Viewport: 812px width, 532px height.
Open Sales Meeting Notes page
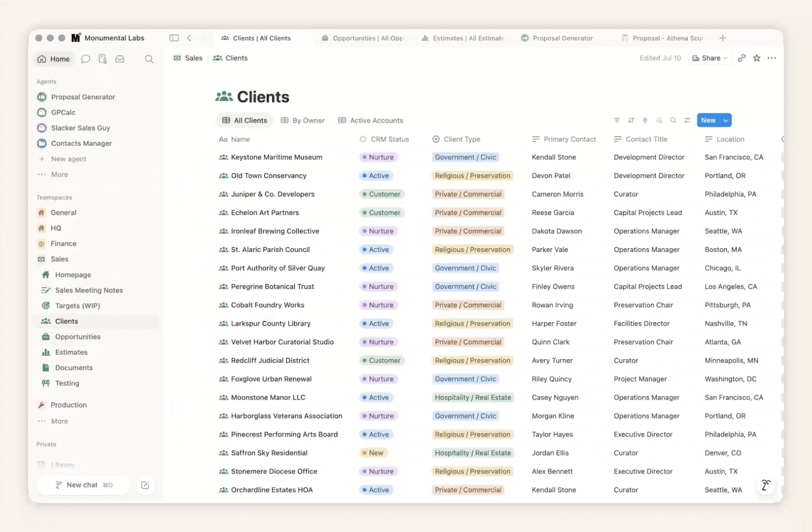89,291
